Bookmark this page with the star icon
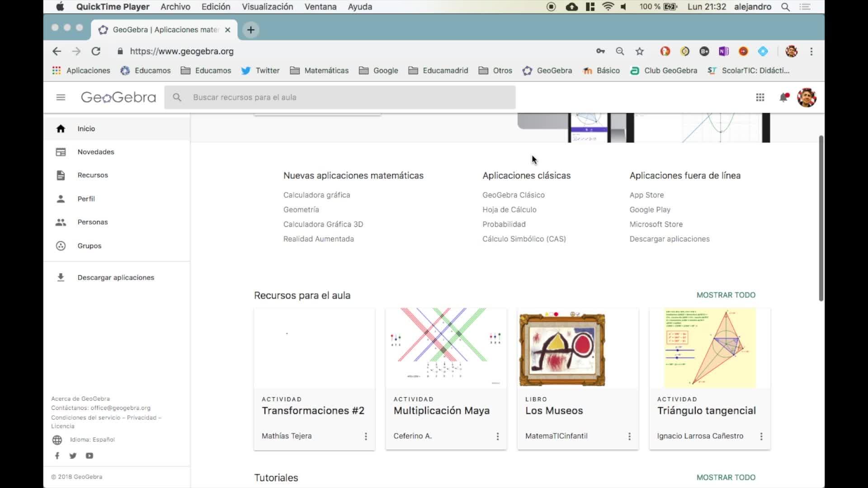Image resolution: width=868 pixels, height=488 pixels. 639,52
